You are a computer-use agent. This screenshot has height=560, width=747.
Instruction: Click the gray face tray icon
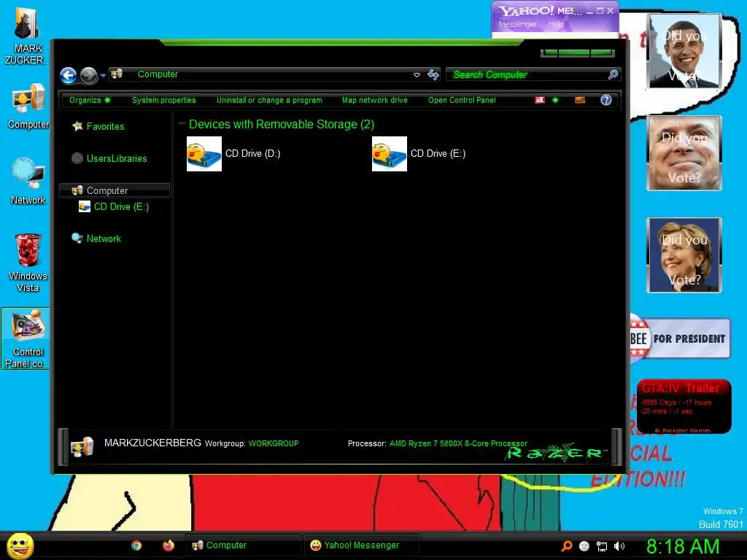(x=584, y=546)
